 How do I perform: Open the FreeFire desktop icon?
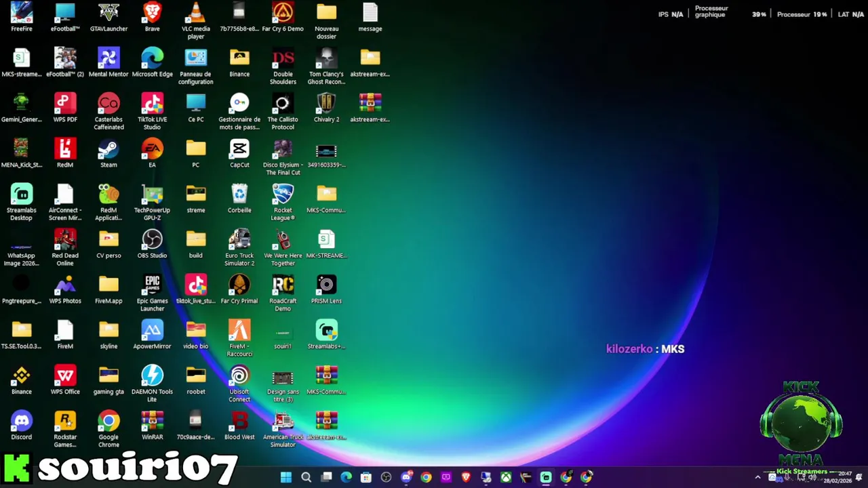(x=21, y=18)
